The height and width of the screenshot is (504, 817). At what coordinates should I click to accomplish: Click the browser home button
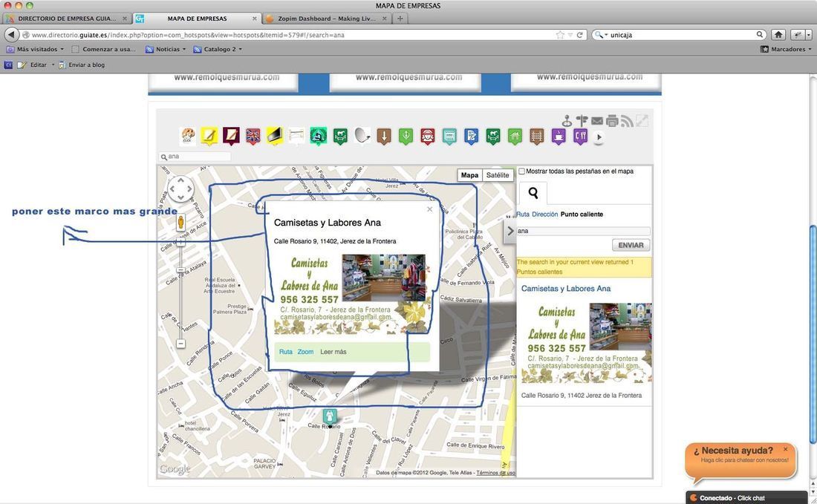(x=778, y=34)
